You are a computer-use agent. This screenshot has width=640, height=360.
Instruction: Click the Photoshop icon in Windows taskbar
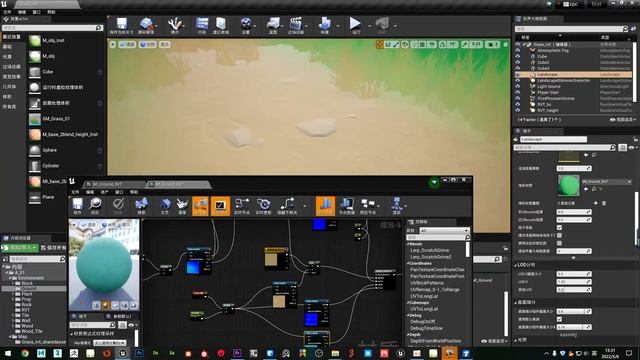139,353
